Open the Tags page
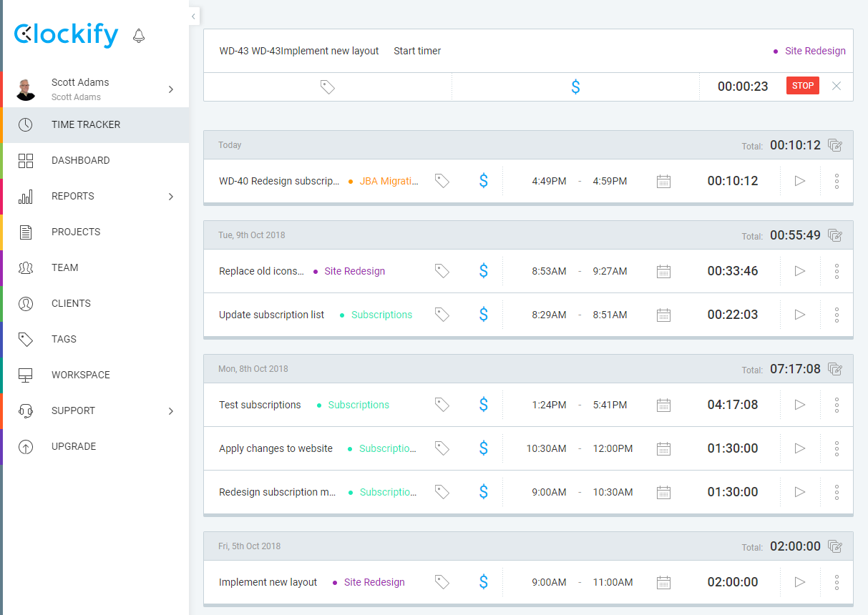 tap(94, 339)
